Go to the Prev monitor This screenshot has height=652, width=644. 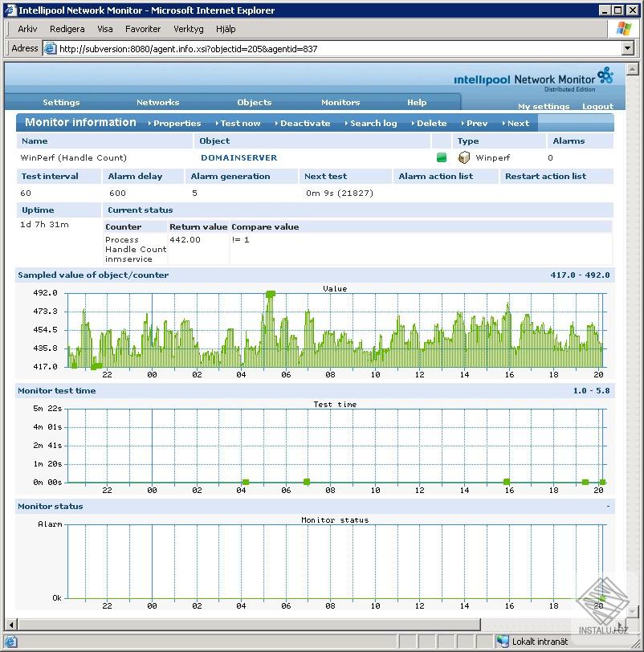[x=475, y=123]
